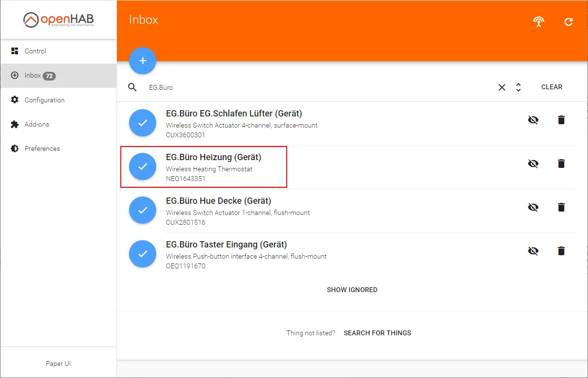Click the Wireless Heating Thermostat description
The image size is (588, 378).
pos(209,169)
